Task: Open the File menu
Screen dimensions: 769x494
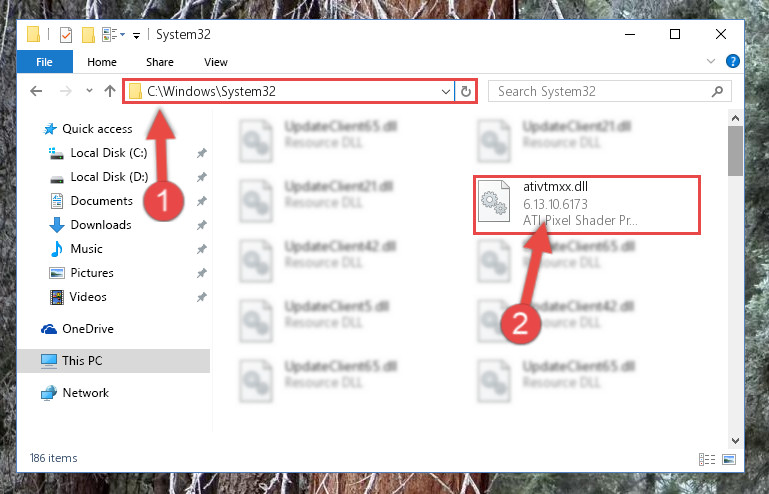Action: 45,62
